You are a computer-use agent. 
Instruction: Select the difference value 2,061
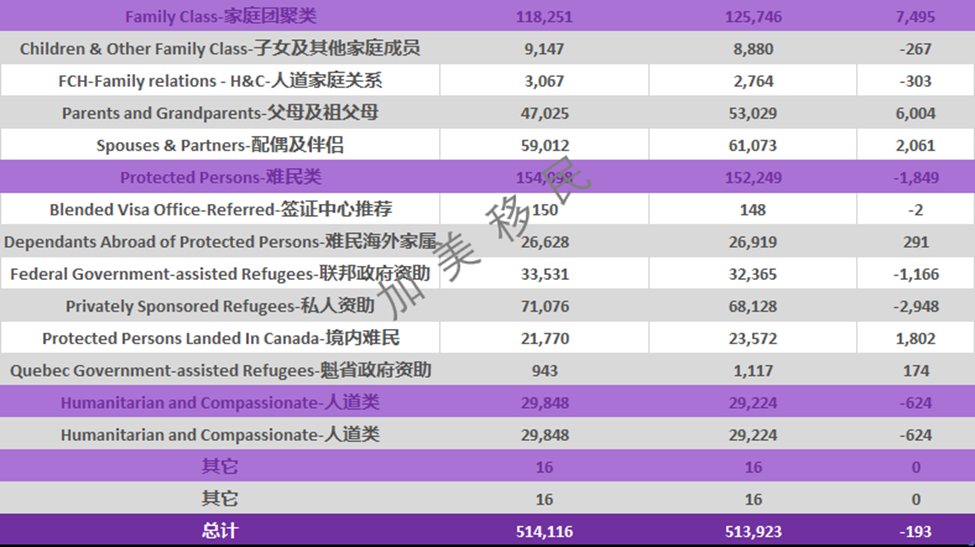click(x=915, y=146)
